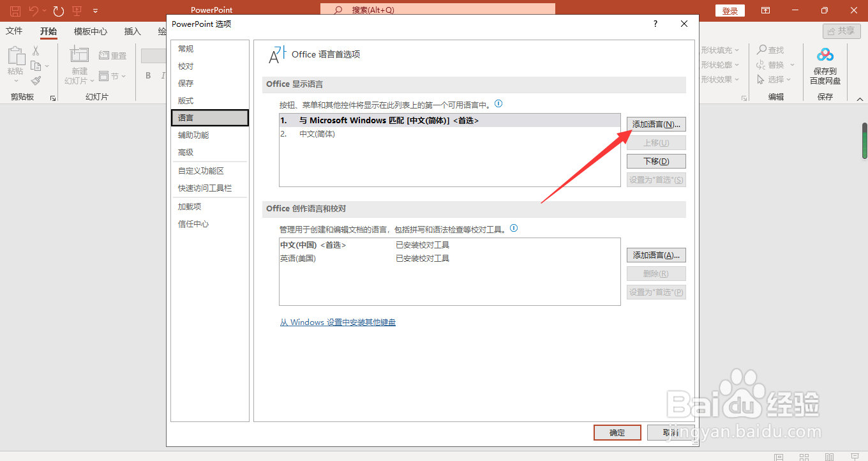
Task: Toggle Bold formatting button
Action: pos(148,76)
